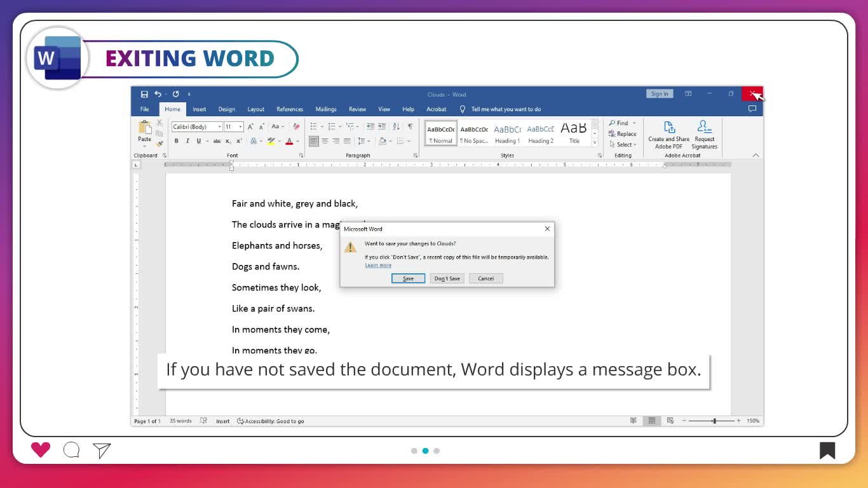Click Don't Save button in dialog
Screen dimensions: 868x488
click(447, 278)
